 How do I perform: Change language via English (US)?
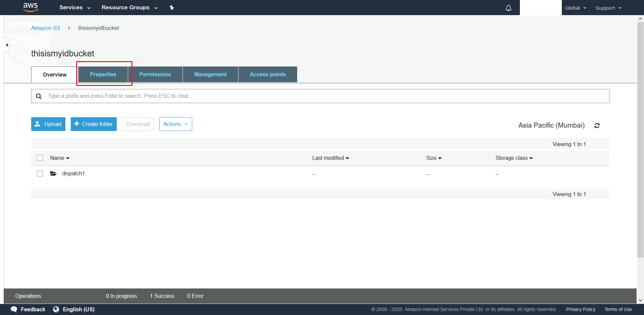[78, 309]
